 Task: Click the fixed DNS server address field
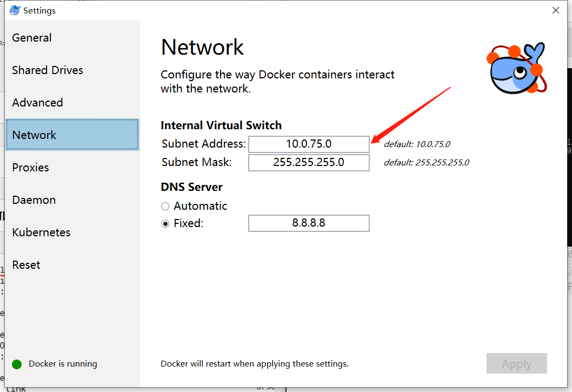(x=309, y=223)
